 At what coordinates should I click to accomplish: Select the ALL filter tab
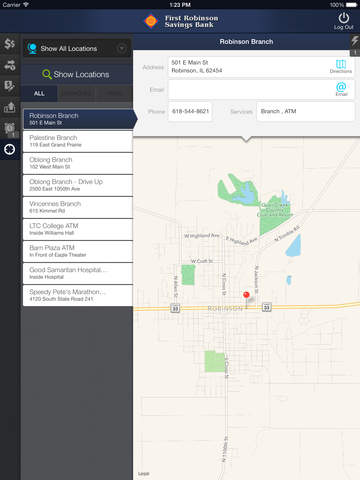coord(39,93)
